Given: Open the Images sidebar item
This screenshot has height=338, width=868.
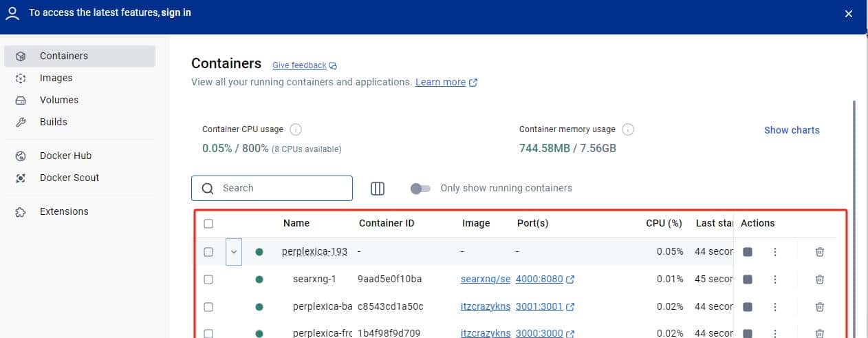Looking at the screenshot, I should tap(80, 78).
